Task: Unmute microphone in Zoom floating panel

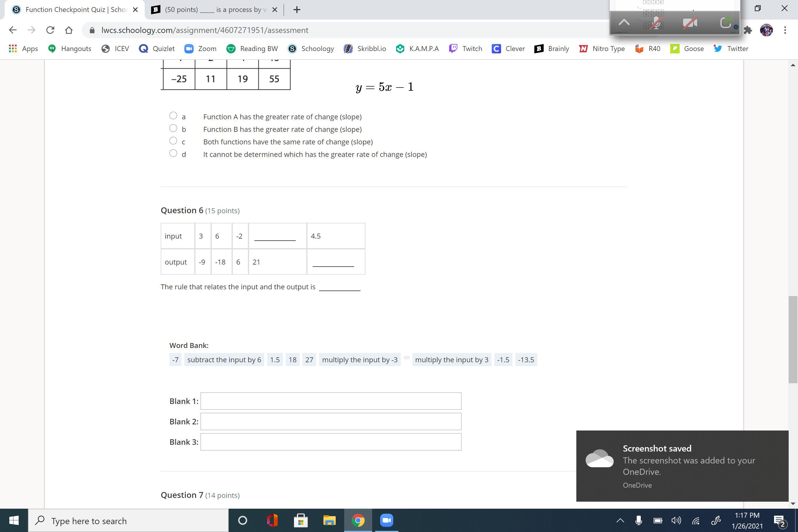Action: click(656, 23)
